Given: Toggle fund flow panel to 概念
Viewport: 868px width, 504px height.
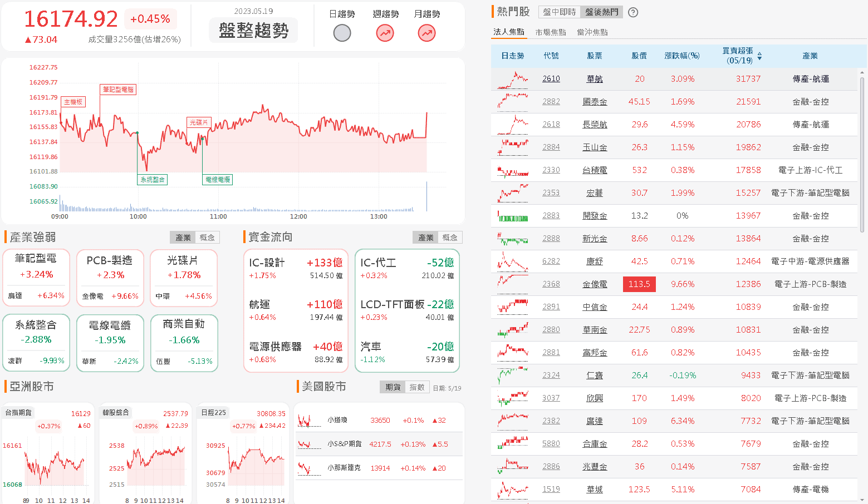Looking at the screenshot, I should pos(450,238).
